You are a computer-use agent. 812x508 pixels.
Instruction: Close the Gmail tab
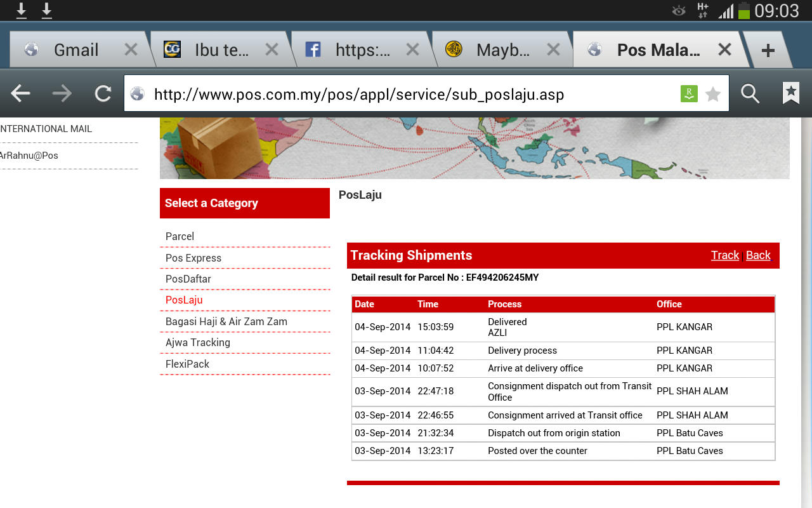131,50
